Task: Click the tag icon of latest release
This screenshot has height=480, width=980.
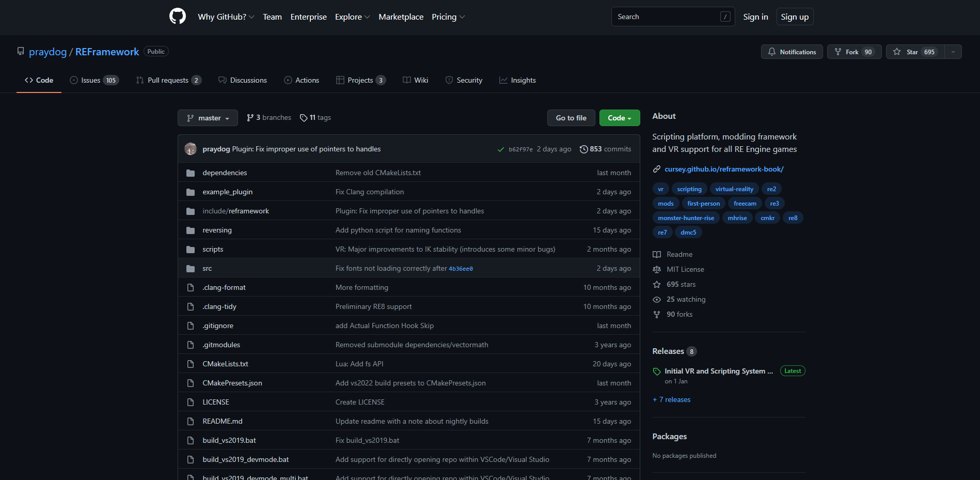Action: click(657, 371)
